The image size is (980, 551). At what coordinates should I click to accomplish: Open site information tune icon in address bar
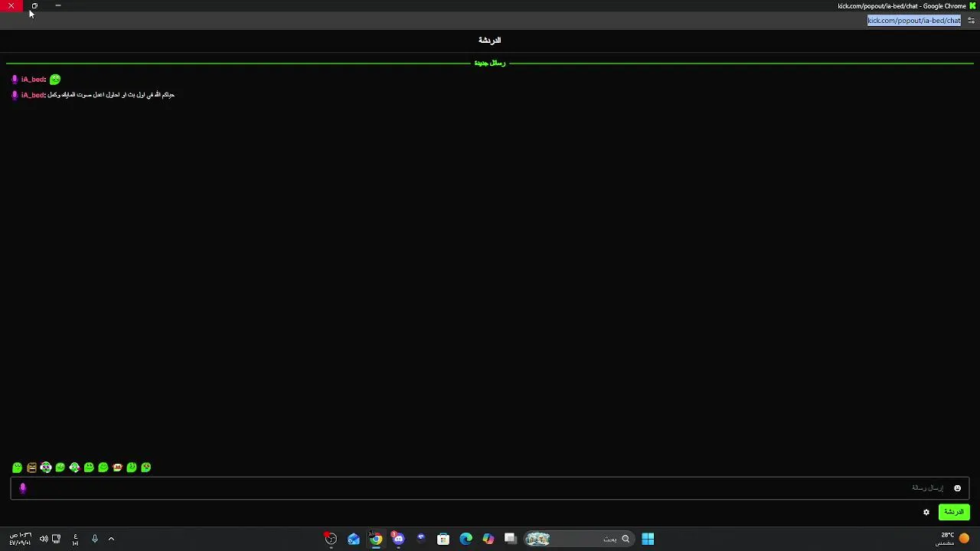(x=971, y=21)
